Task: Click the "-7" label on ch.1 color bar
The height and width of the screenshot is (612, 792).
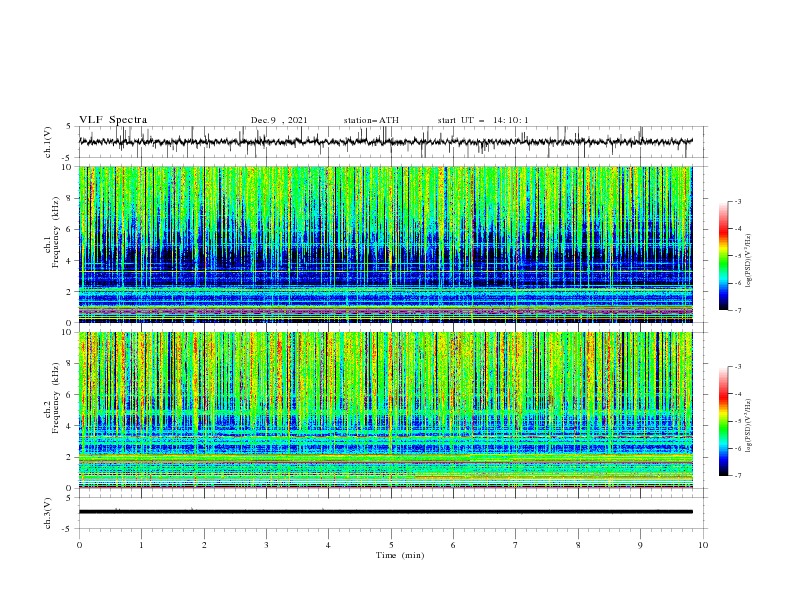Action: coord(737,310)
